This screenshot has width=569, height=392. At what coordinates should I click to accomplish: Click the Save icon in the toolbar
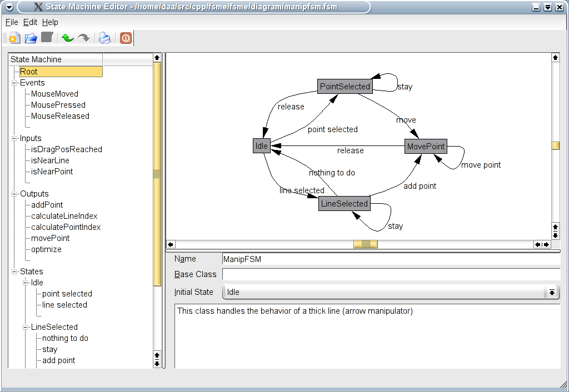pyautogui.click(x=47, y=38)
